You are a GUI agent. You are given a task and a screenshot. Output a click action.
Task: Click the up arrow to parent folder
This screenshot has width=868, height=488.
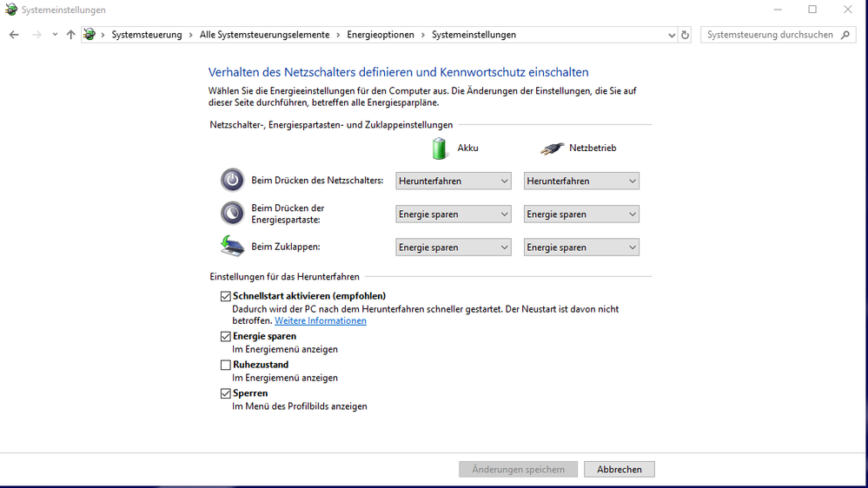click(71, 35)
